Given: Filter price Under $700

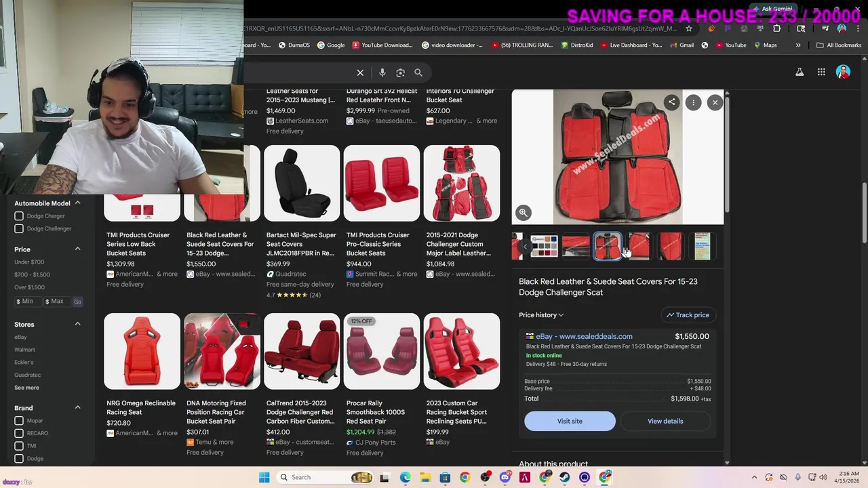Looking at the screenshot, I should pos(29,262).
